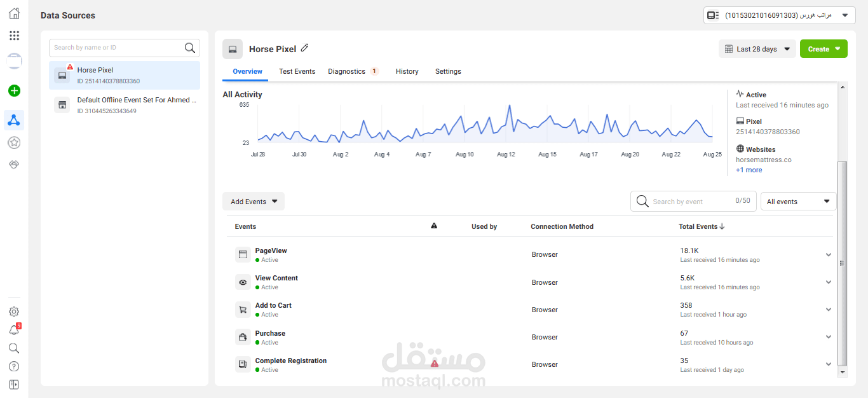The height and width of the screenshot is (398, 868).
Task: Open the History tab
Action: [407, 71]
